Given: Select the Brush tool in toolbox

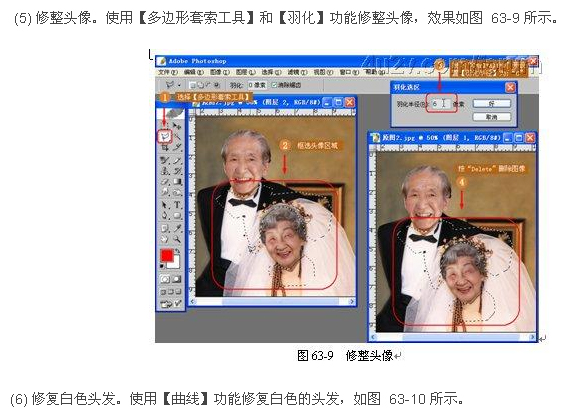Looking at the screenshot, I should 177,161.
